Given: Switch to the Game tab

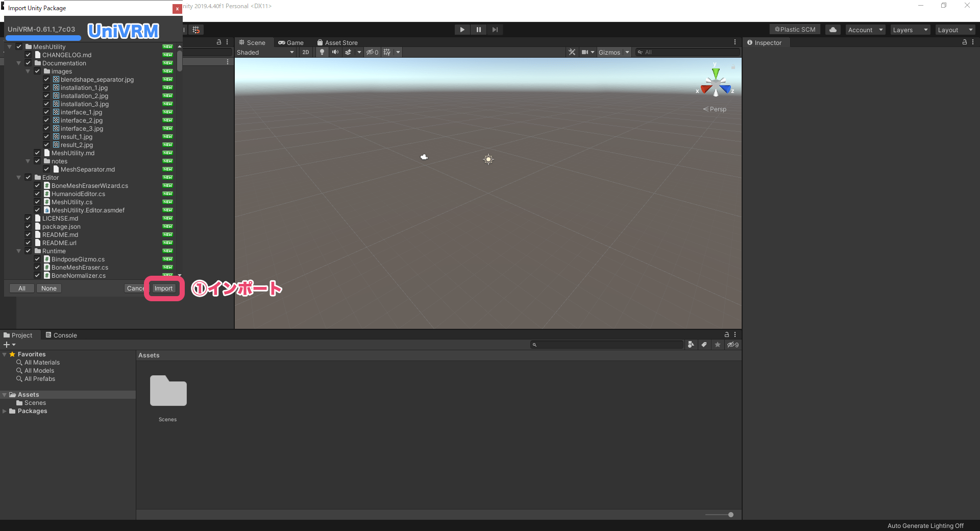Looking at the screenshot, I should coord(291,42).
